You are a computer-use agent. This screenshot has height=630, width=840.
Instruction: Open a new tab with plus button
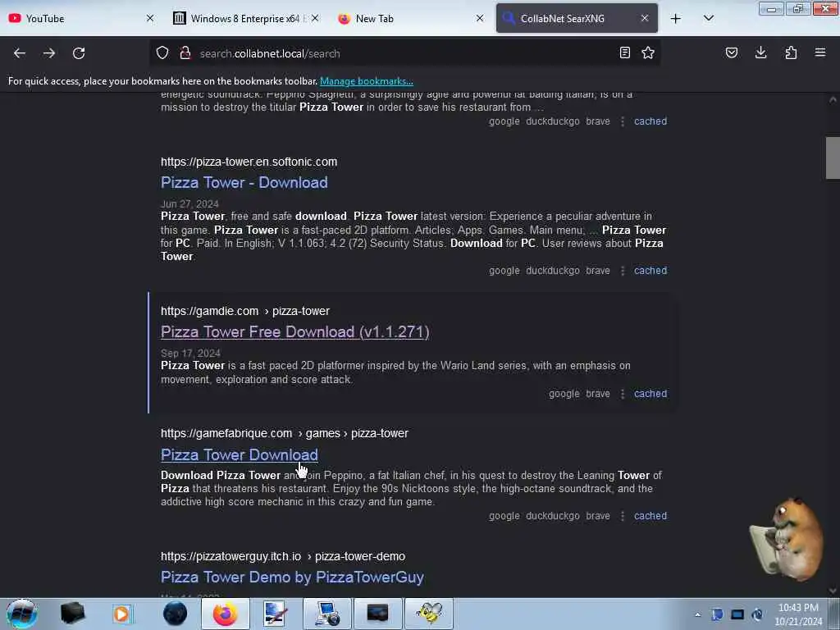pyautogui.click(x=676, y=19)
